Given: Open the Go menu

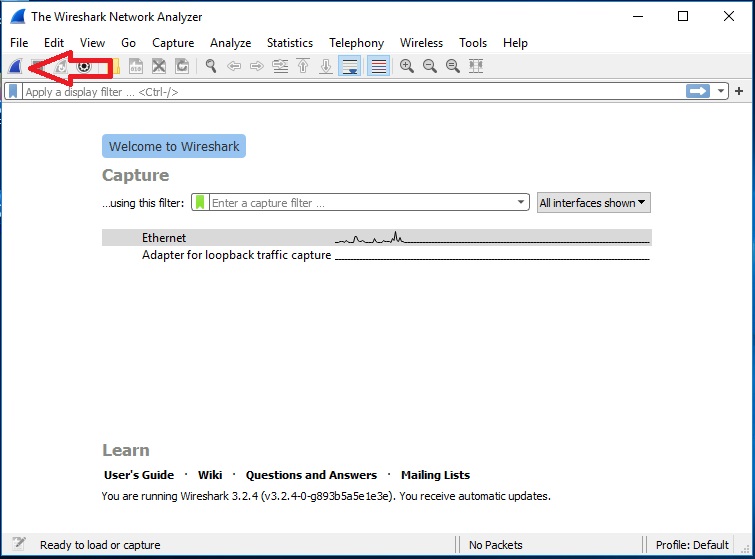Looking at the screenshot, I should [129, 43].
